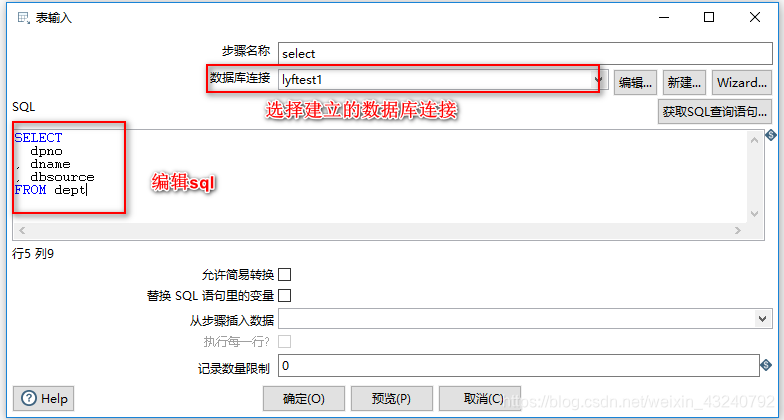Viewport: 784px width, 420px height.
Task: Click the 新建... button
Action: pos(684,82)
